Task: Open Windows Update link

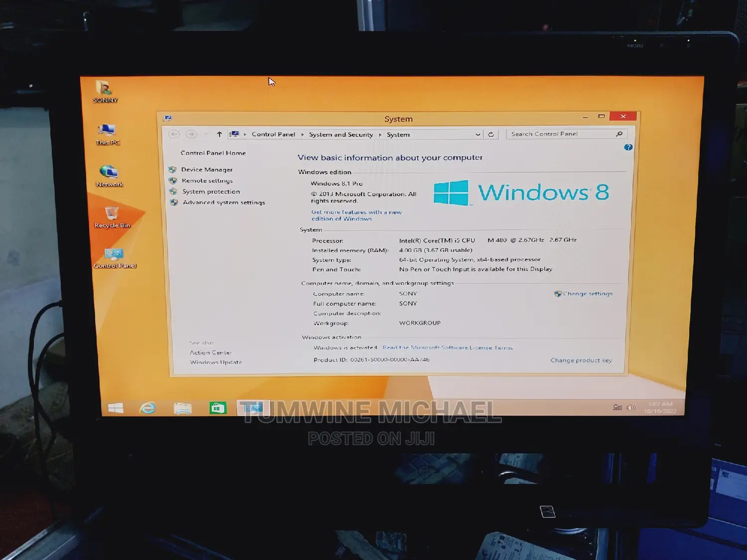Action: (216, 362)
